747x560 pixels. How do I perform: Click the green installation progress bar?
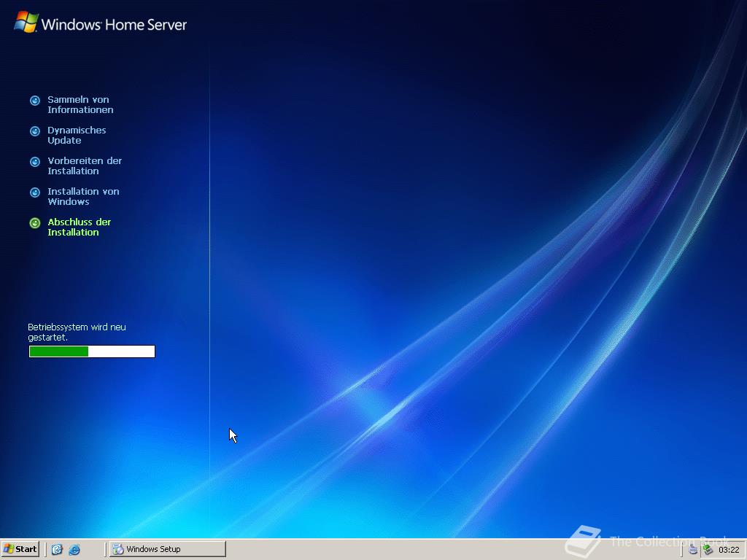(x=92, y=351)
